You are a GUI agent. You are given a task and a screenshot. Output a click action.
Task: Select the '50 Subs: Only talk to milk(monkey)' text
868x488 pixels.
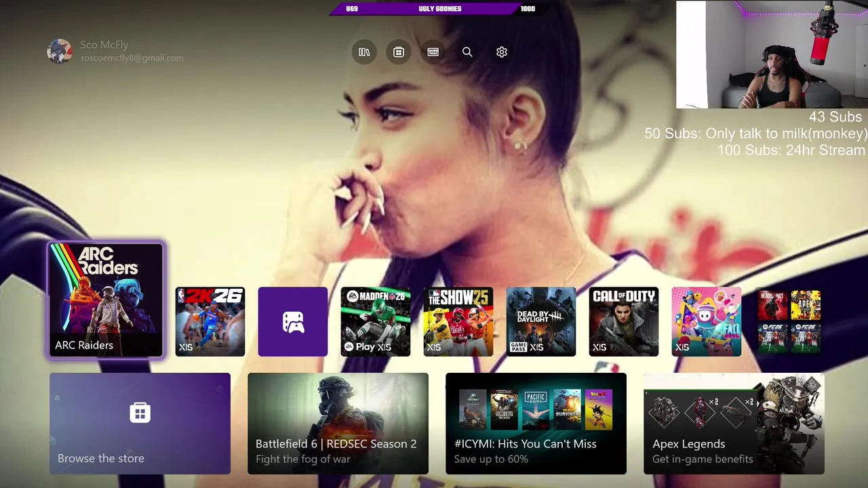[755, 134]
